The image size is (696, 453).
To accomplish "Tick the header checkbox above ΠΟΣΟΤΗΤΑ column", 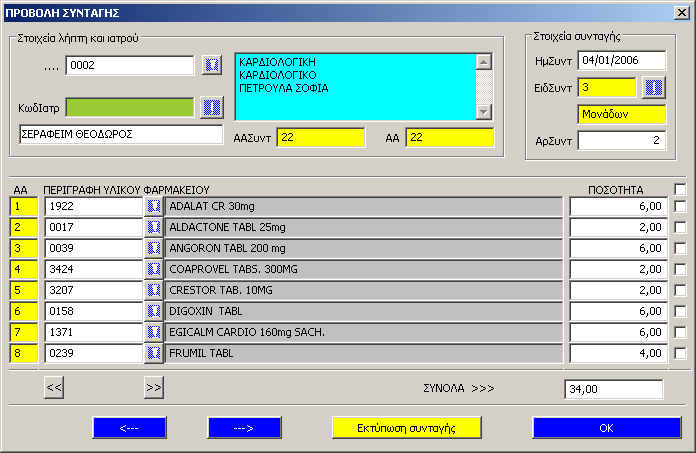I will coord(680,189).
